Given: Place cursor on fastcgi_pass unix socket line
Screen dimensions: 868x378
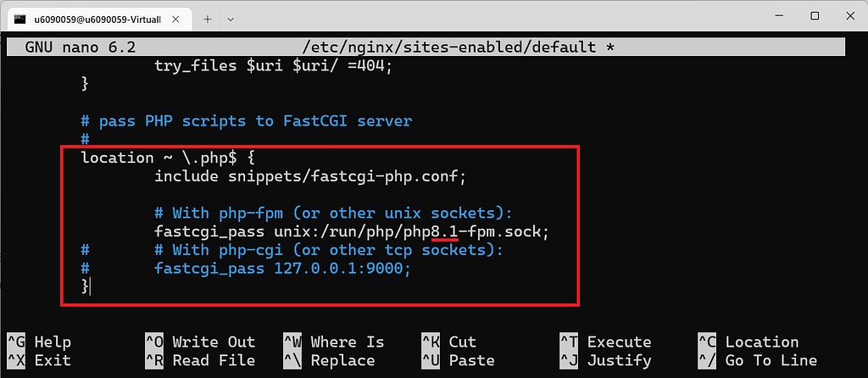Looking at the screenshot, I should (x=352, y=232).
